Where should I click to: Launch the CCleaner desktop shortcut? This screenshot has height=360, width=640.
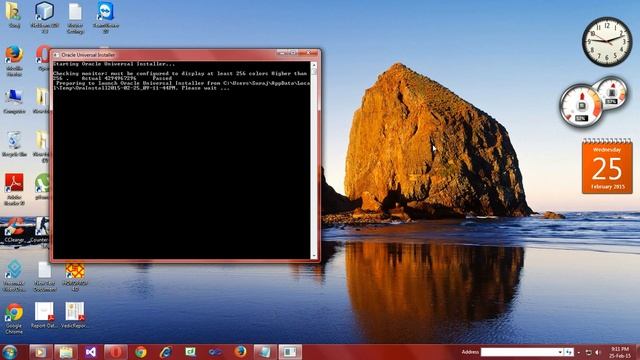click(x=14, y=230)
